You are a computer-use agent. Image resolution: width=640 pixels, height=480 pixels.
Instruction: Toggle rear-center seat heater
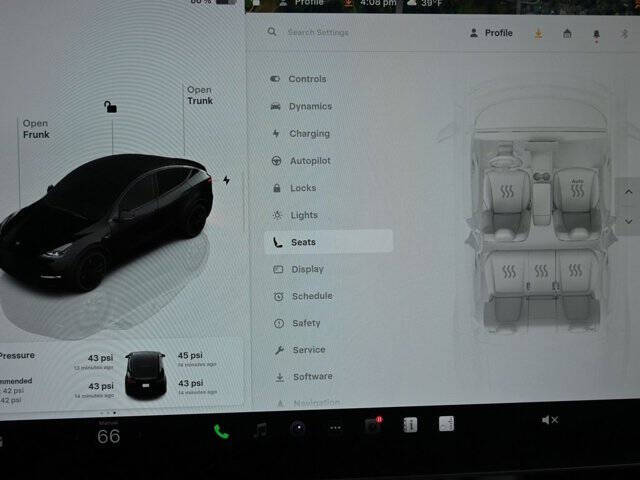[541, 270]
